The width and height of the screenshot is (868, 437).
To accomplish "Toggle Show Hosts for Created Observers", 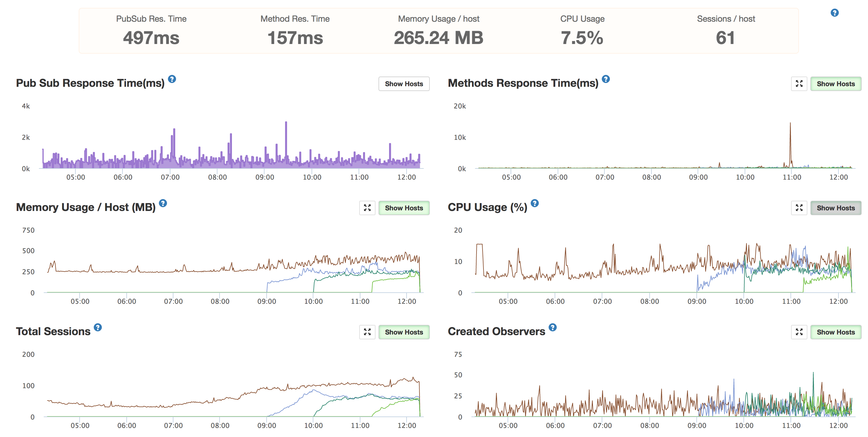I will tap(836, 332).
